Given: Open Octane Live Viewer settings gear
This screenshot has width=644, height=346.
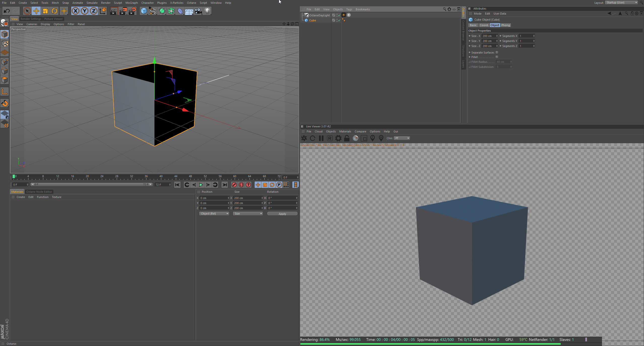Looking at the screenshot, I should tap(338, 138).
